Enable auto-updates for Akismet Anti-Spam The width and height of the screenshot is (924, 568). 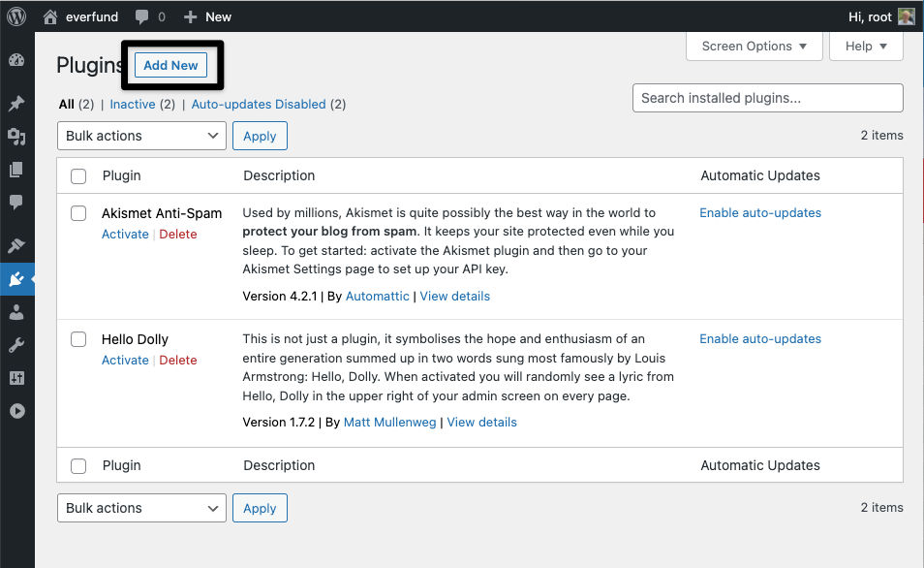pyautogui.click(x=760, y=213)
